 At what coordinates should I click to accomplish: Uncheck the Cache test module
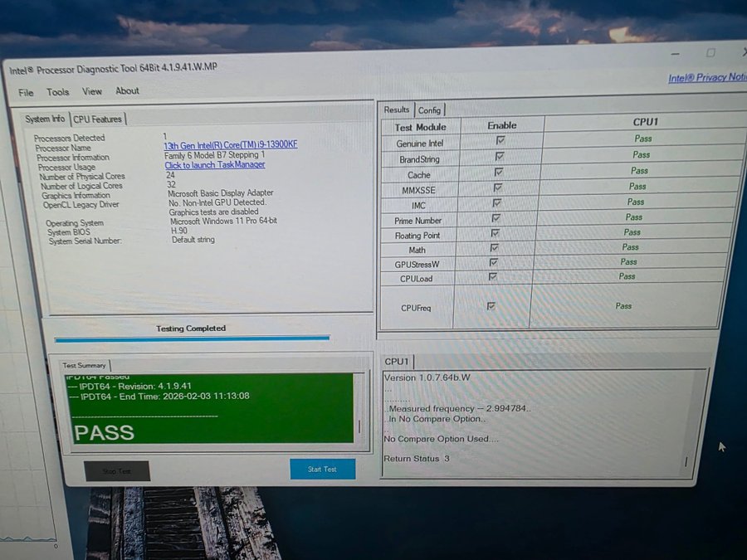tap(499, 172)
